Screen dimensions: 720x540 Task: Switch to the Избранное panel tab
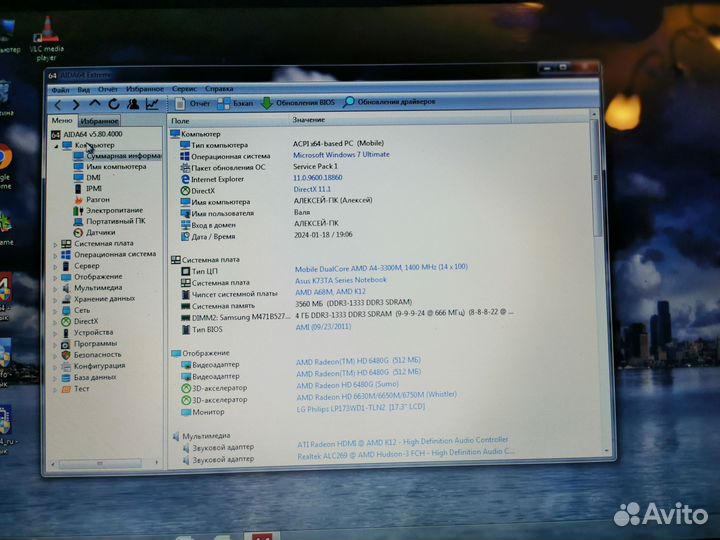click(x=99, y=121)
